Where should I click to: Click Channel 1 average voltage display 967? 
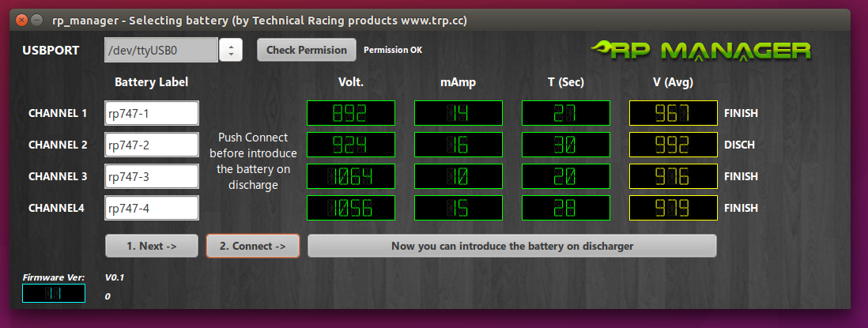coord(674,113)
